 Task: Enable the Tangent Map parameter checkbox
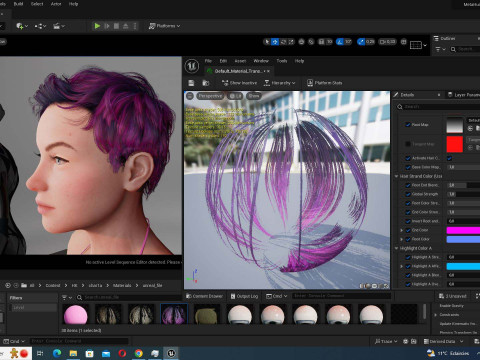(408, 144)
